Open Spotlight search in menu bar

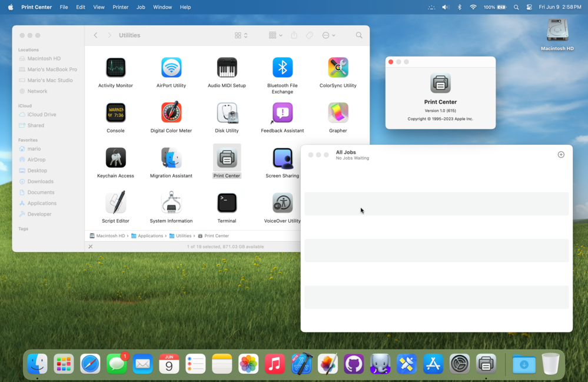coord(516,7)
